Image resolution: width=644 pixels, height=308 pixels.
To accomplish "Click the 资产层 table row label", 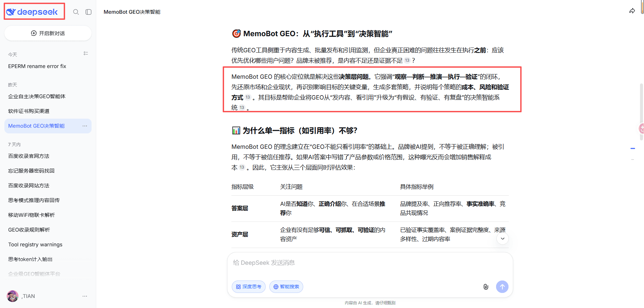I will point(240,235).
